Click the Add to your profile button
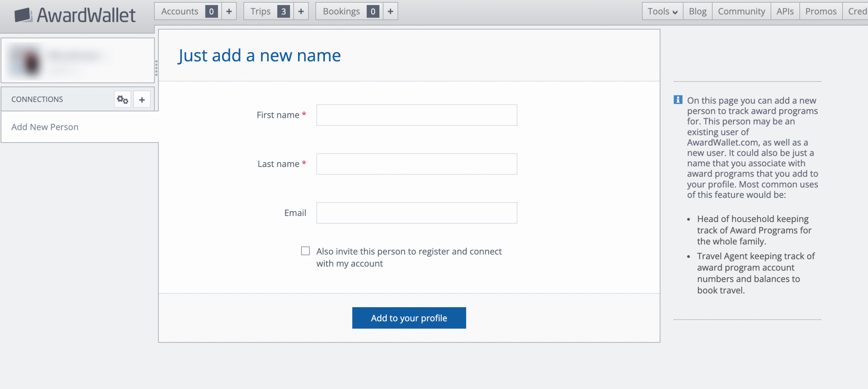Screen dimensions: 868x389 point(409,318)
